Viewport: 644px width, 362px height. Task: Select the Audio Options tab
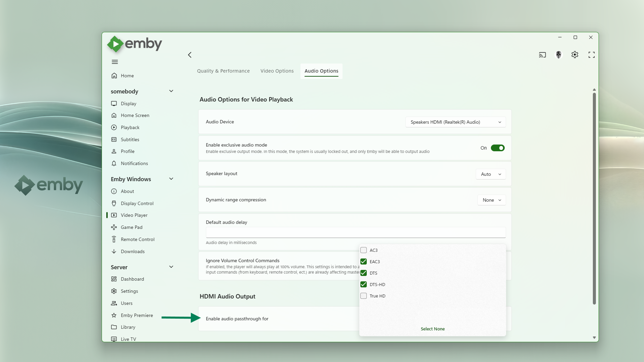(321, 71)
